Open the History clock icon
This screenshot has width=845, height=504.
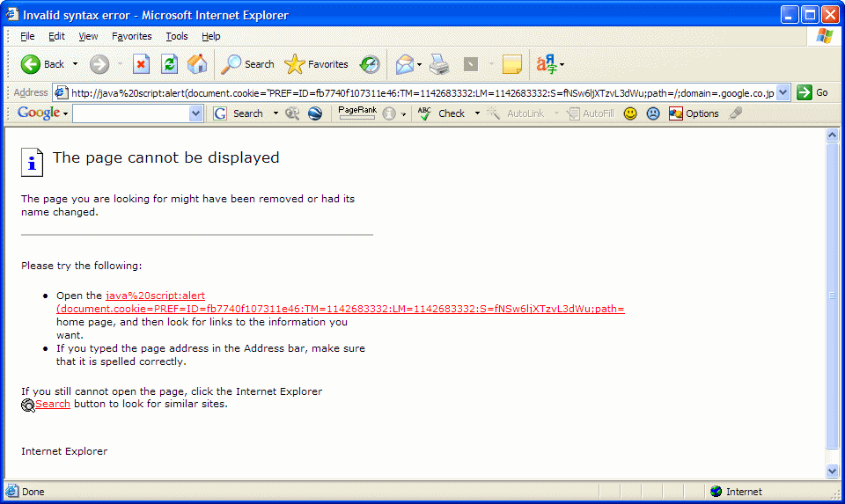tap(370, 64)
